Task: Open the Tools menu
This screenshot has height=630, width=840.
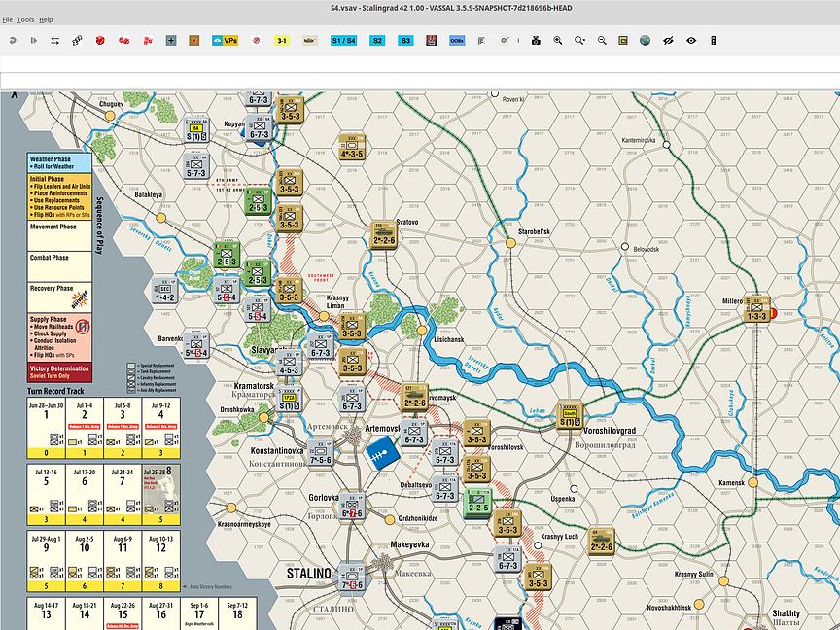Action: click(x=25, y=19)
